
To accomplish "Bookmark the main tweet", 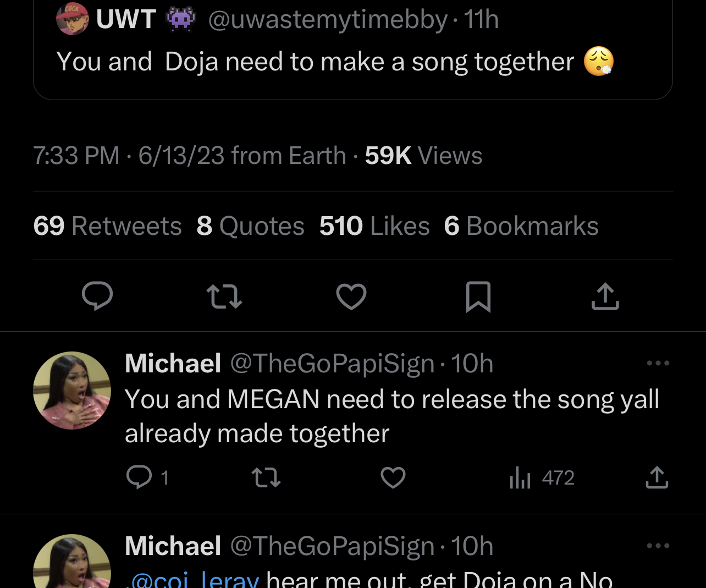I will (x=478, y=296).
